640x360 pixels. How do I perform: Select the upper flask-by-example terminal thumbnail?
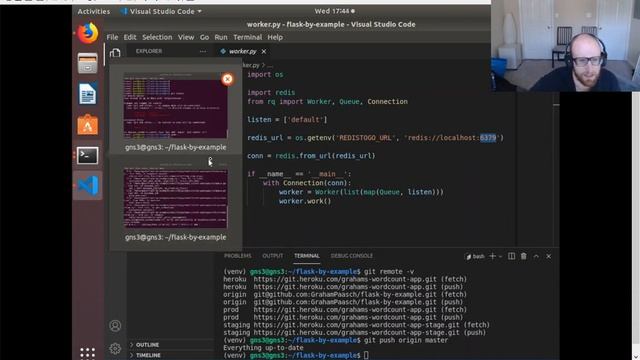pos(176,106)
